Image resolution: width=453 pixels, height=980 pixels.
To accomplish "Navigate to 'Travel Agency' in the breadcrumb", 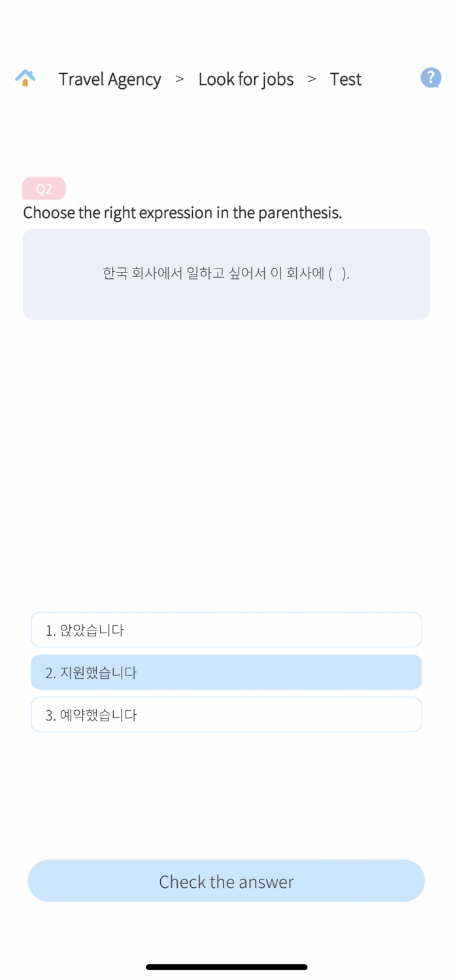I will 109,79.
